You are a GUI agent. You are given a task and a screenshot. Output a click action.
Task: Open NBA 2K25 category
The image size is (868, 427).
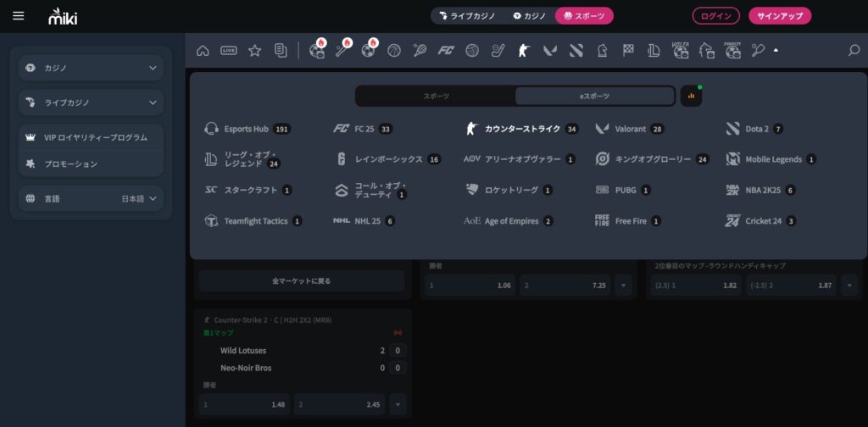coord(760,191)
